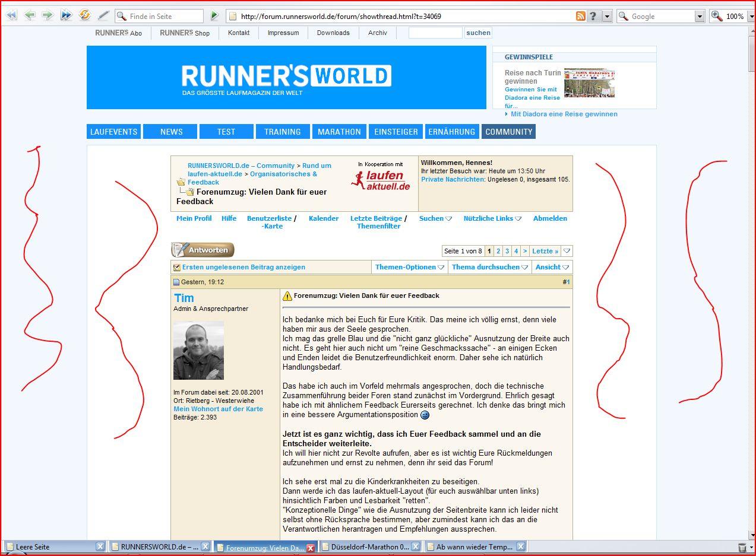Switch to the 'Düsseldorf-Marathon' tab

click(x=371, y=547)
